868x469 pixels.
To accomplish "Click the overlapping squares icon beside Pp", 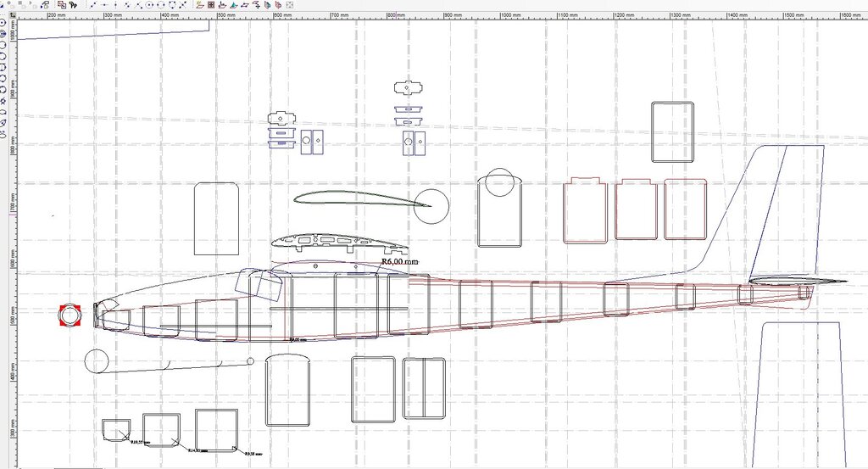I will (62, 4).
